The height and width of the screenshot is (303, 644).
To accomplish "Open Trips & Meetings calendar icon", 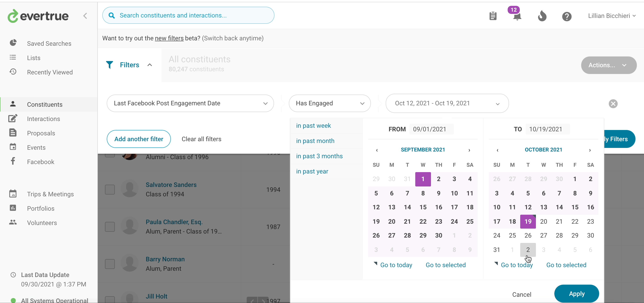I will coord(13,194).
